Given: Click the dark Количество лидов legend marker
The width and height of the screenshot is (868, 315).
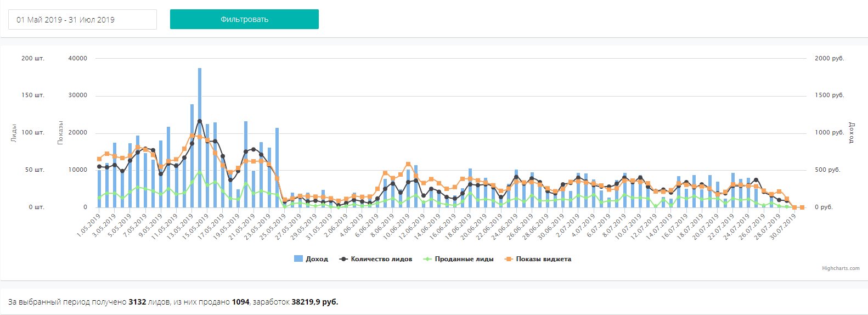Looking at the screenshot, I should [x=343, y=259].
